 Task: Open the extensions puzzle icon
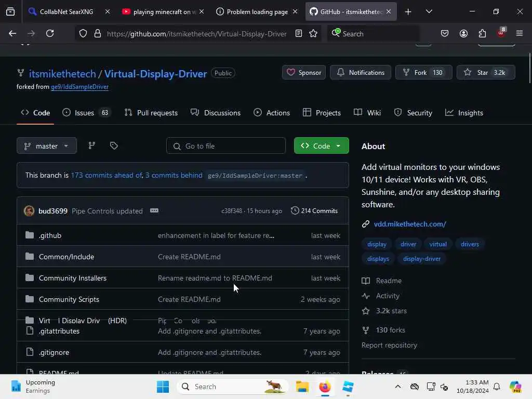(x=482, y=34)
